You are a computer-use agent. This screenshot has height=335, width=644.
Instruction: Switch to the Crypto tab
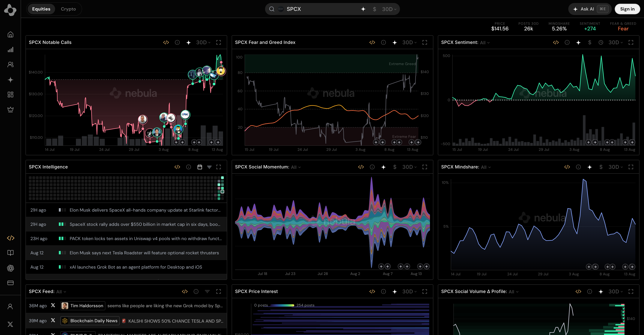(68, 9)
